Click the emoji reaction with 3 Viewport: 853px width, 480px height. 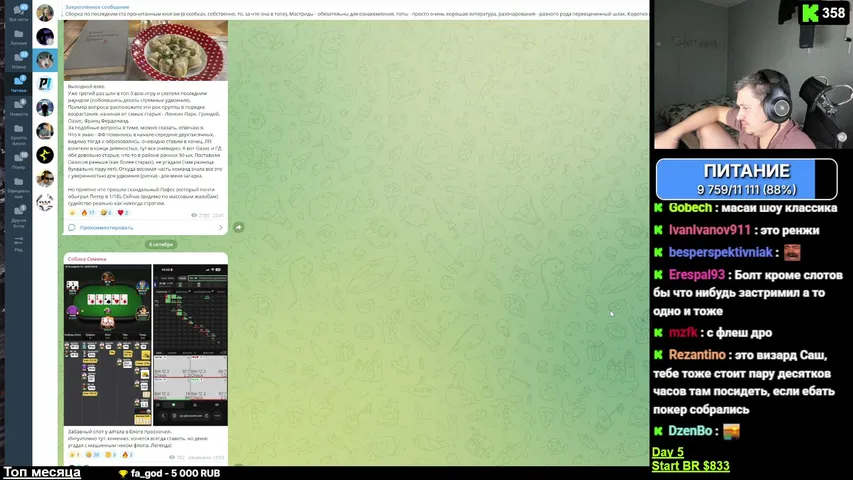tap(110, 455)
